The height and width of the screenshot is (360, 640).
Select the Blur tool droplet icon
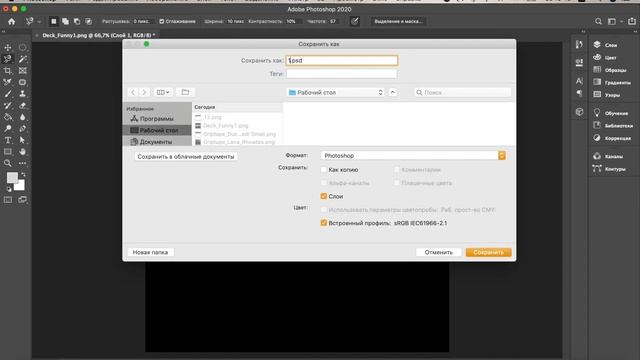click(x=22, y=117)
